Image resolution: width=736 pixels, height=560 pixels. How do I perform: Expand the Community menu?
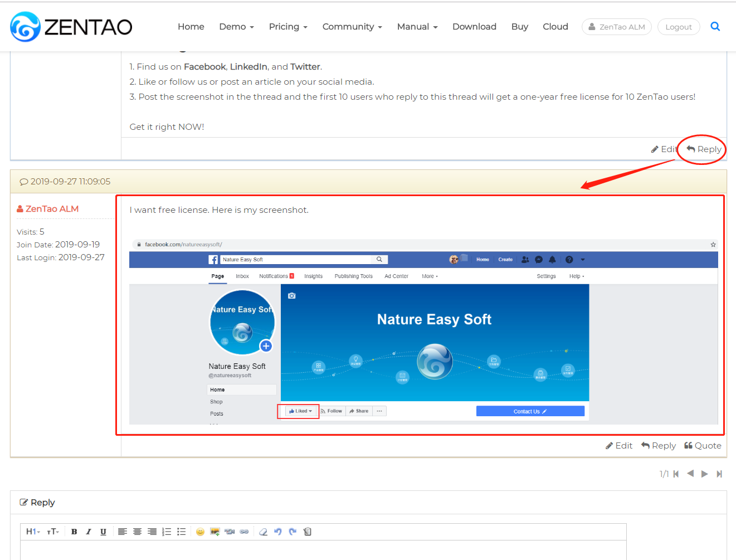[x=352, y=27]
